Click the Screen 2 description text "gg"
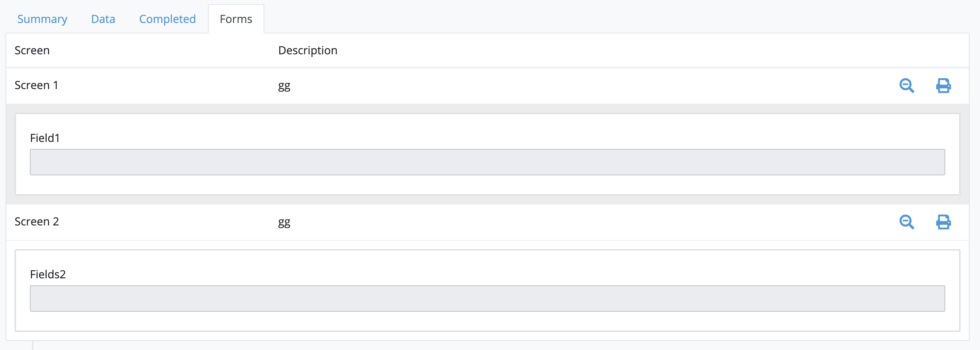Viewport: 980px width, 350px height. point(284,222)
